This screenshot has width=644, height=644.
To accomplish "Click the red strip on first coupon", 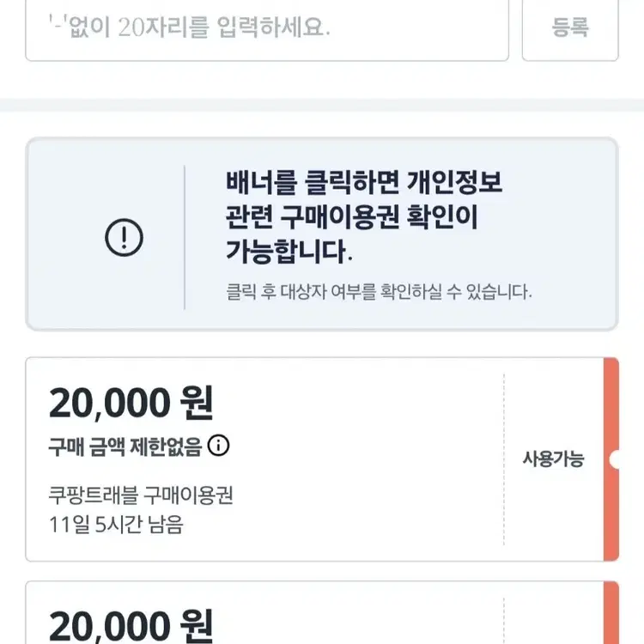I will coord(611,412).
